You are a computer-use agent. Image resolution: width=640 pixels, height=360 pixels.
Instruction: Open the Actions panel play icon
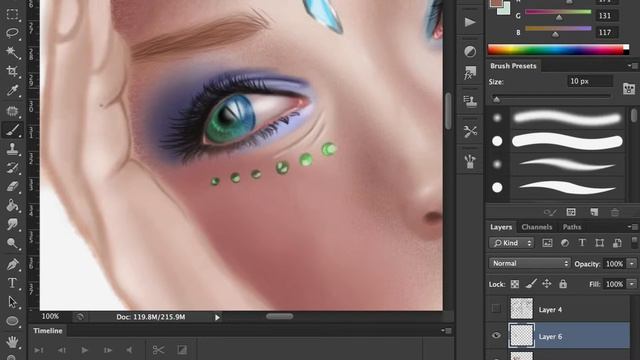pos(470,22)
